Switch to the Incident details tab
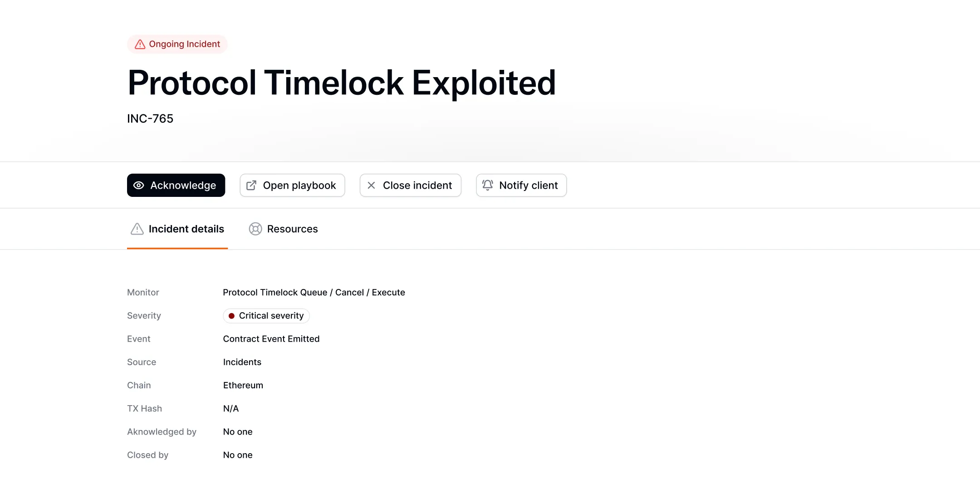This screenshot has height=499, width=980. (x=177, y=229)
